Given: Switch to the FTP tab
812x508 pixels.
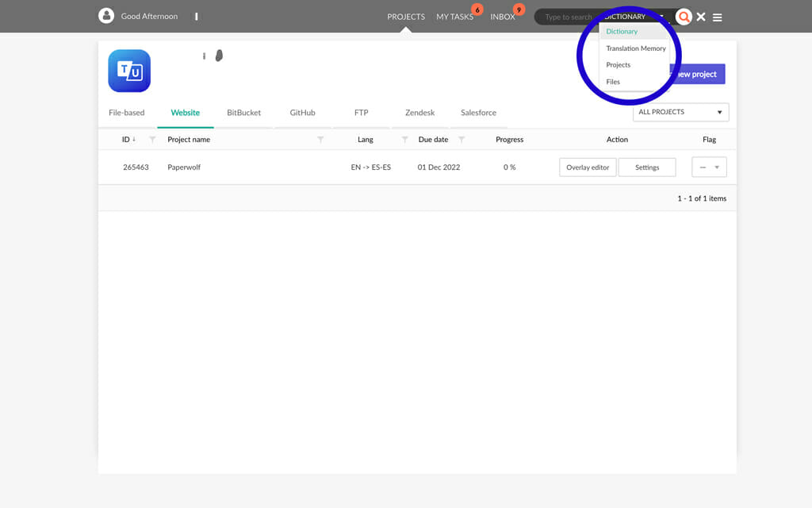Looking at the screenshot, I should [361, 113].
